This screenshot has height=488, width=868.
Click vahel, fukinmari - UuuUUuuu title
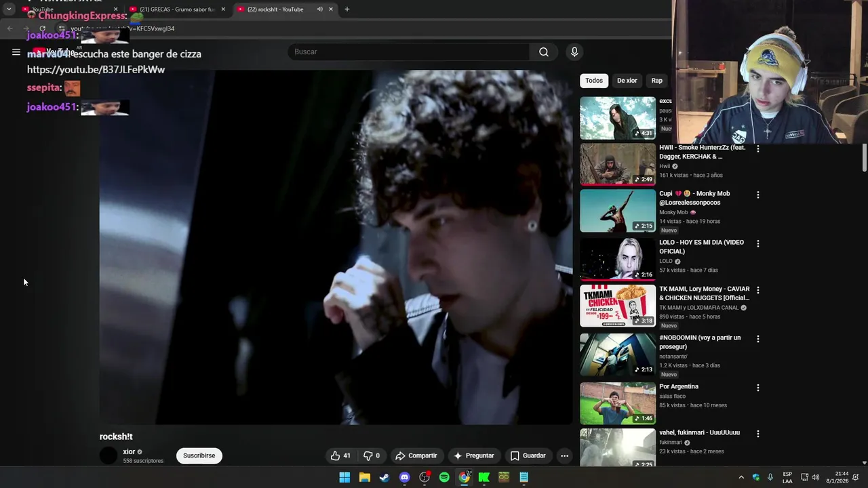699,432
